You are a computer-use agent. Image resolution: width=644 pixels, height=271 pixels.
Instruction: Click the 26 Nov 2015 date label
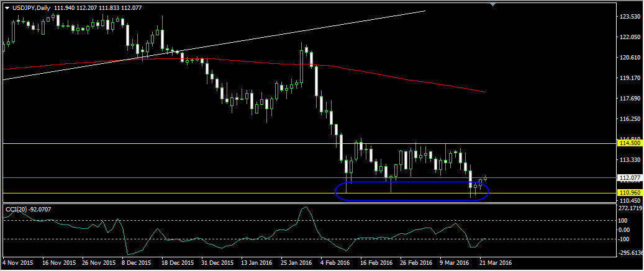point(99,262)
